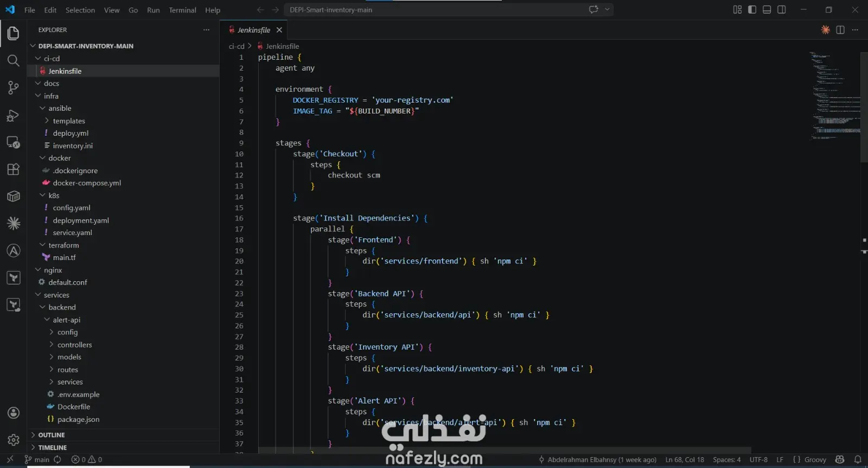The width and height of the screenshot is (868, 468).
Task: Open docker-compose.yml in the explorer
Action: point(87,183)
